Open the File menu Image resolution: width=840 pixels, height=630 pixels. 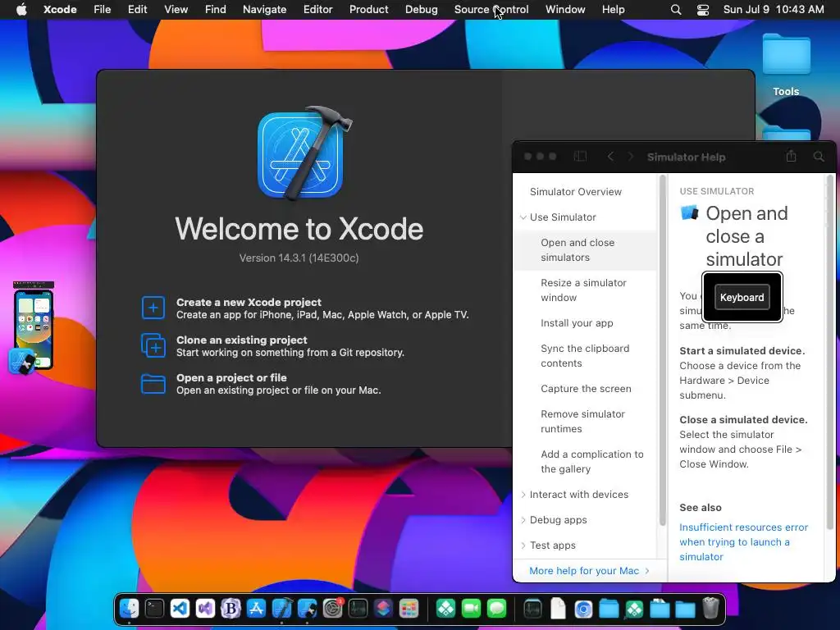coord(102,10)
